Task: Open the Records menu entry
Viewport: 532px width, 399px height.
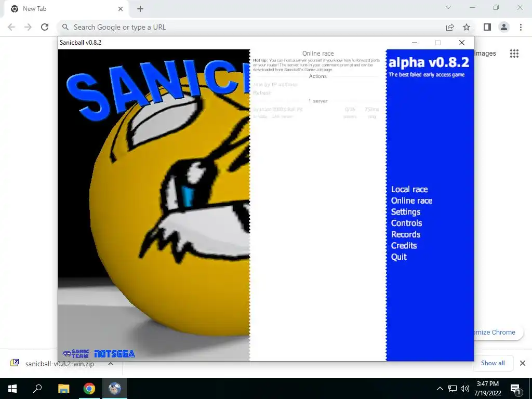Action: [x=405, y=234]
